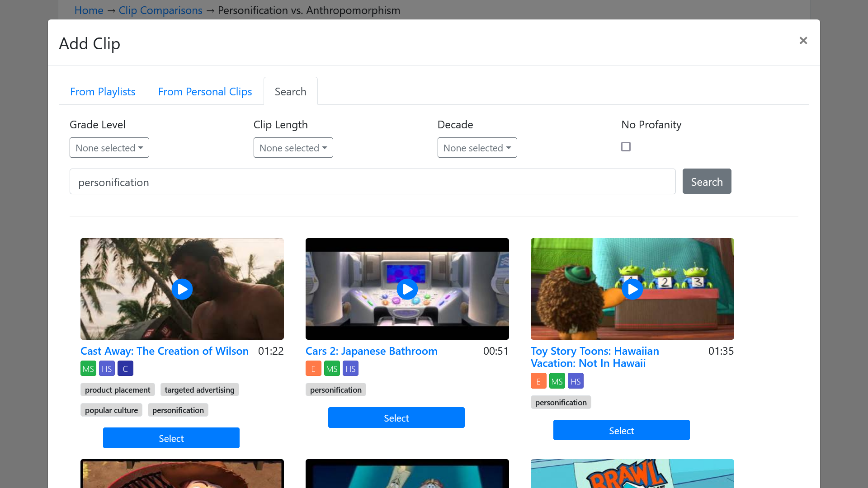
Task: Open Cars 2: Japanese Bathroom title link
Action: (x=372, y=351)
